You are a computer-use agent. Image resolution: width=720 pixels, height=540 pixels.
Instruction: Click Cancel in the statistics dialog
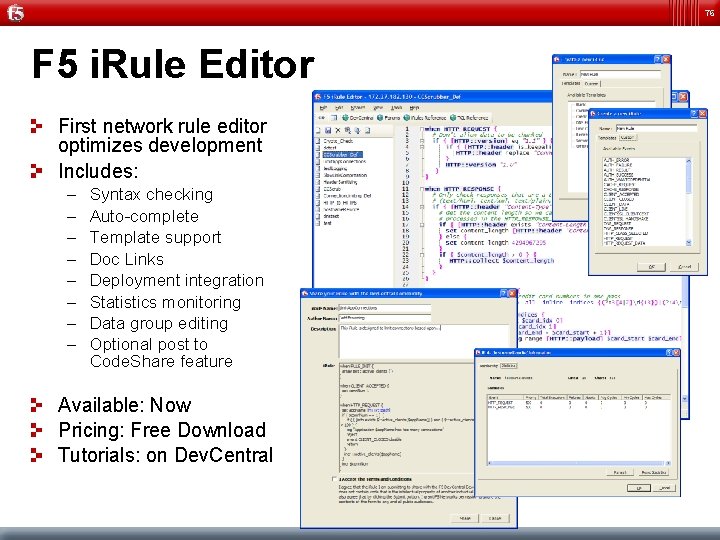[664, 488]
